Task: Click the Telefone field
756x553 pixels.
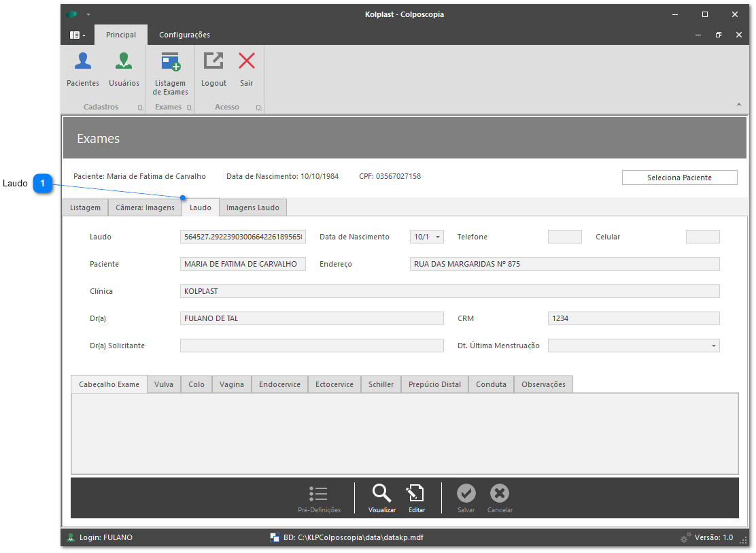Action: [564, 237]
